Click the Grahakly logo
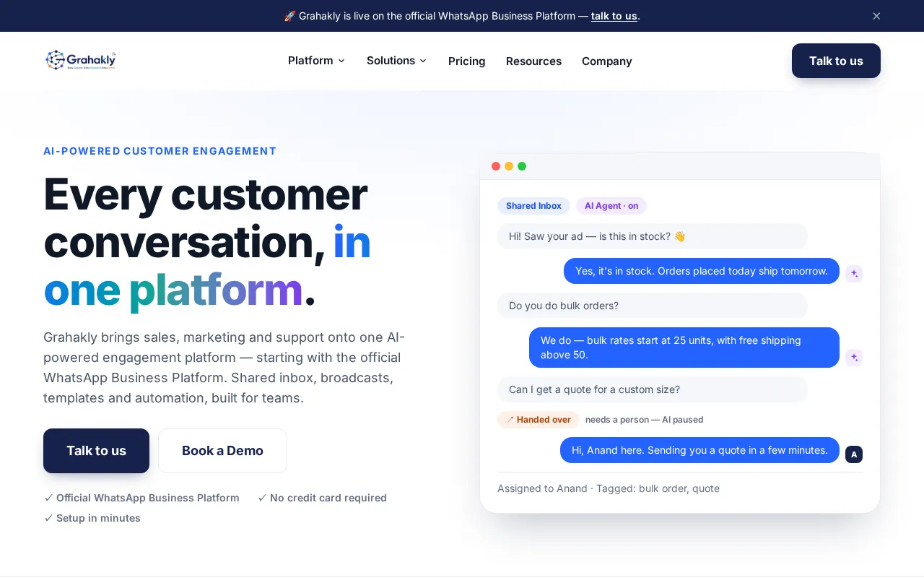 80,60
